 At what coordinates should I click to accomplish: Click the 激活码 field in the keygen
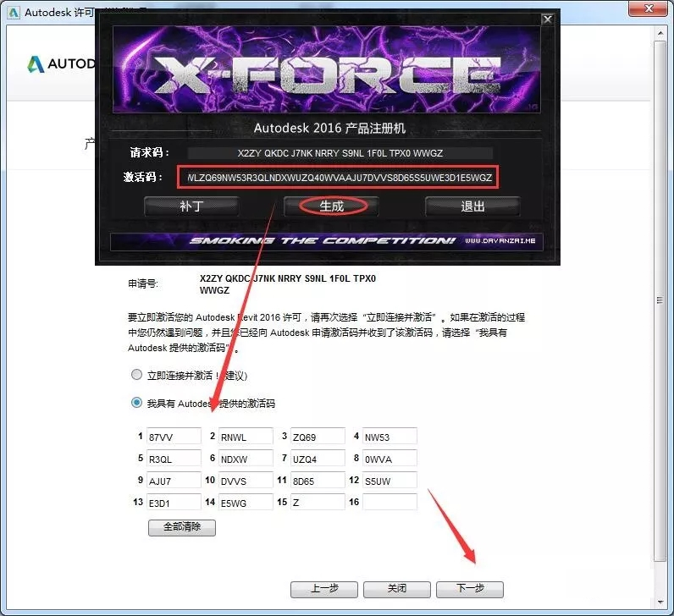coord(338,178)
